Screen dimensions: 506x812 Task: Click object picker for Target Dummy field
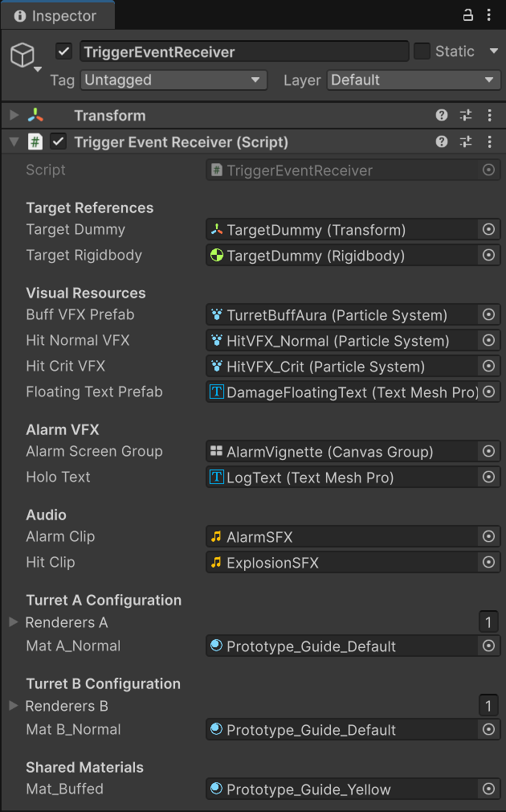point(488,230)
